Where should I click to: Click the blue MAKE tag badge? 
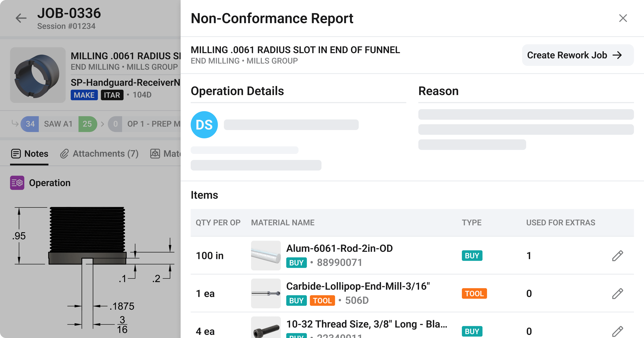pyautogui.click(x=84, y=95)
